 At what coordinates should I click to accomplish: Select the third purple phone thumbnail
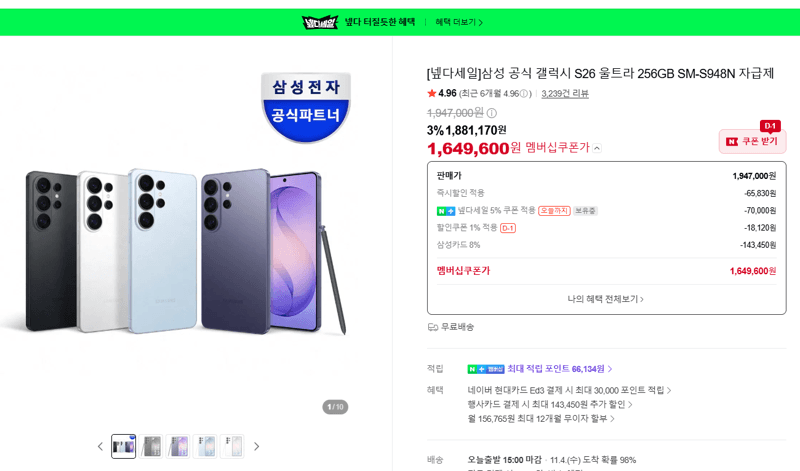(x=178, y=447)
